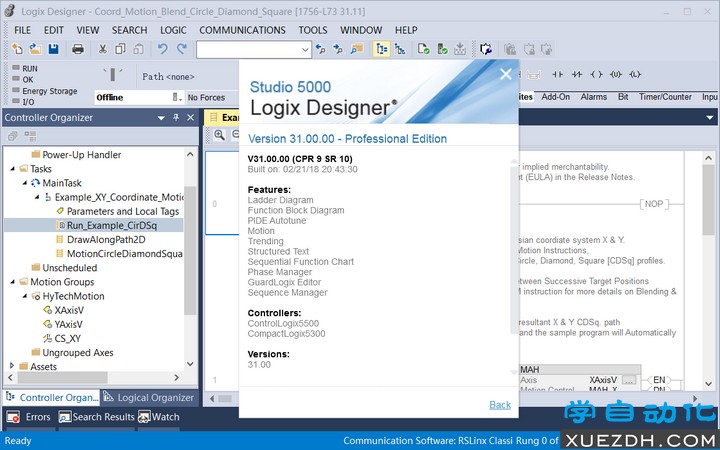
Task: Open the Watch panel button
Action: point(159,417)
